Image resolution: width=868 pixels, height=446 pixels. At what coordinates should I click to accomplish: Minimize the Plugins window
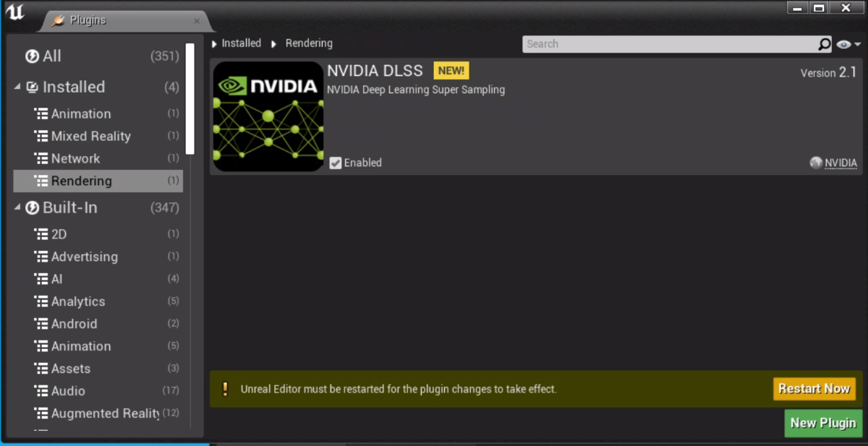tap(797, 8)
